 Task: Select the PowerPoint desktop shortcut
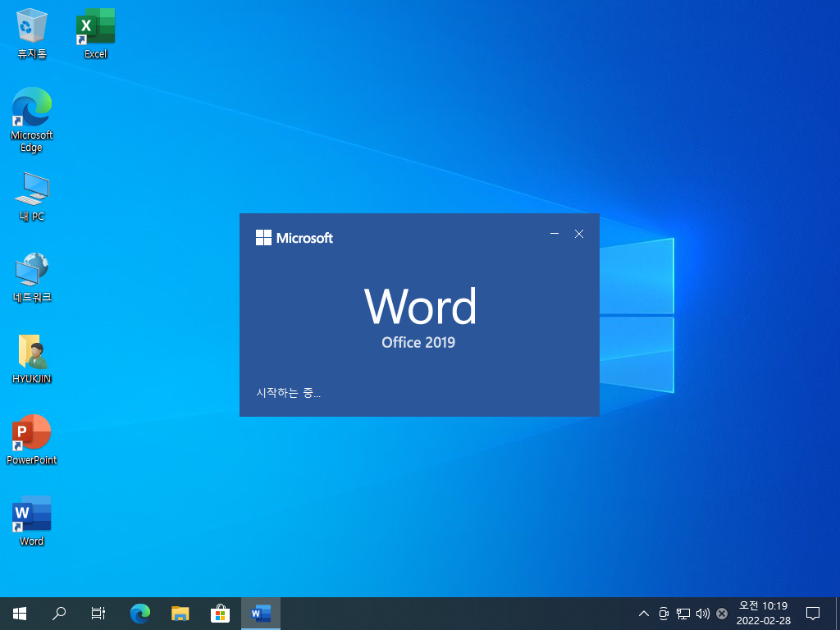[32, 440]
